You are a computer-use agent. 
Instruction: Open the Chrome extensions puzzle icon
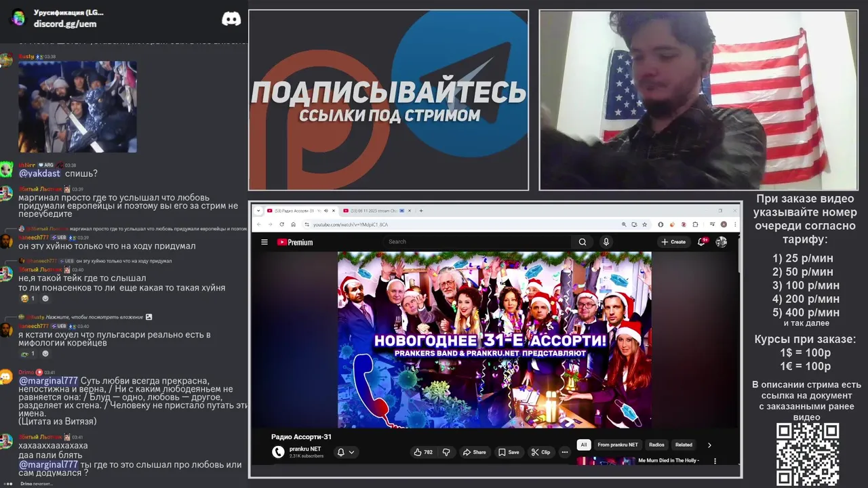(x=696, y=224)
